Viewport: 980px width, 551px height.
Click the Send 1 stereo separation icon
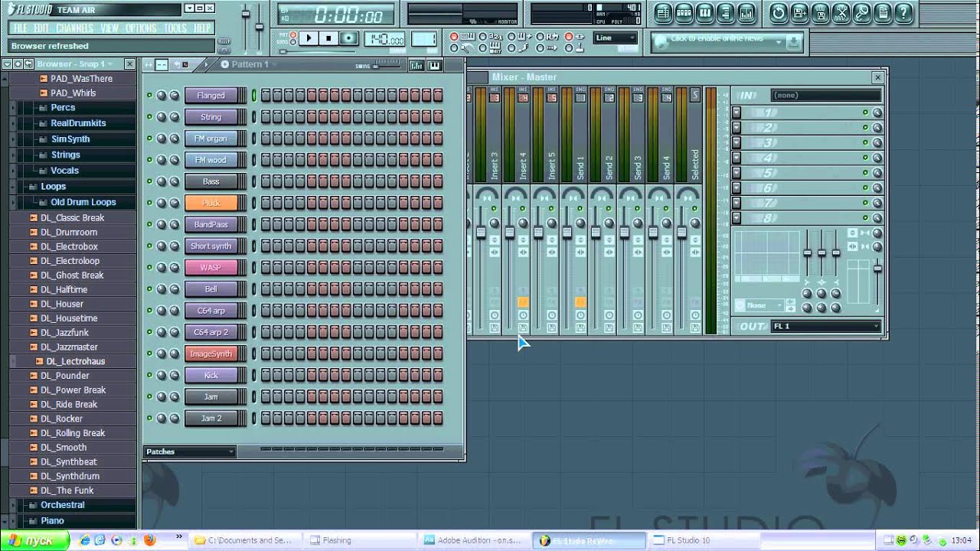580,252
